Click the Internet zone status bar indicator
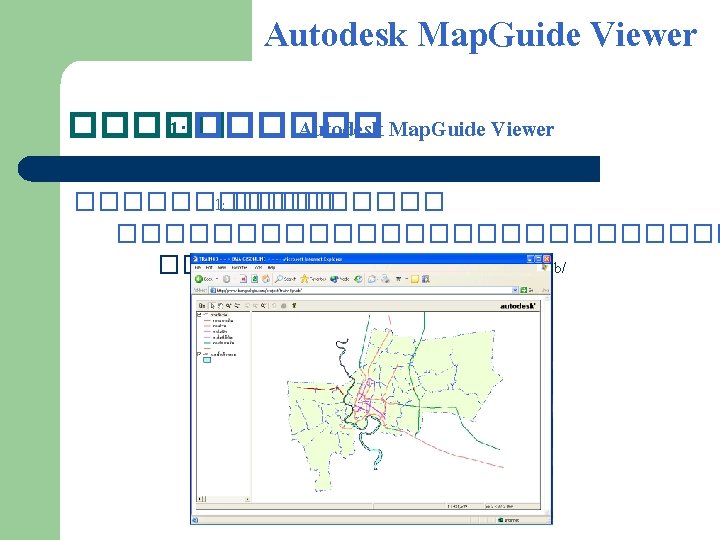Screen dimensions: 720x540 [510, 520]
